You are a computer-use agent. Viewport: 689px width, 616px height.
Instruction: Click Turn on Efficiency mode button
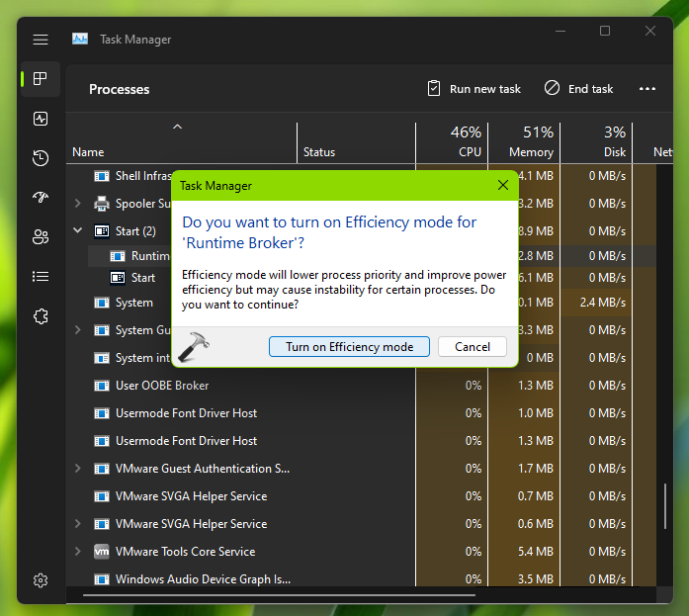(348, 346)
